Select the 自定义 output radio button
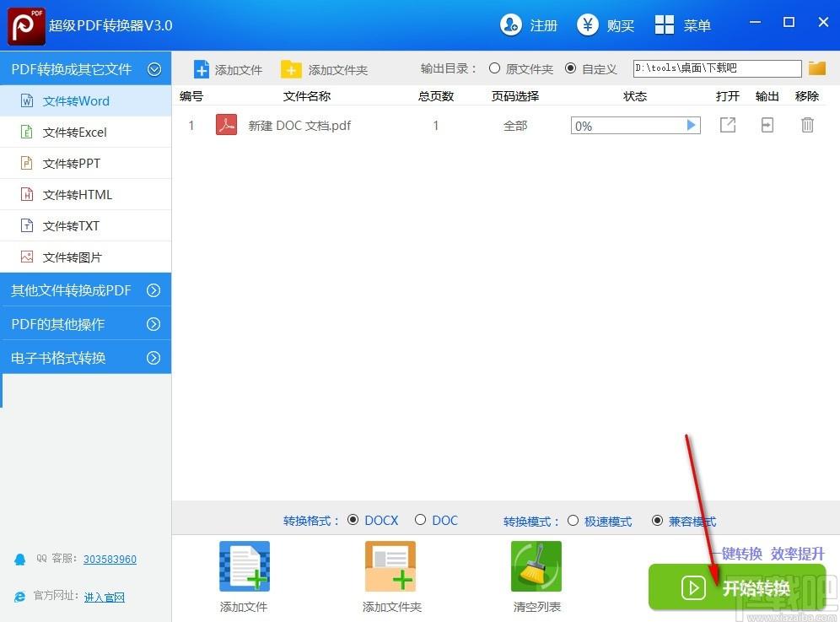Viewport: 840px width, 622px height. tap(570, 68)
